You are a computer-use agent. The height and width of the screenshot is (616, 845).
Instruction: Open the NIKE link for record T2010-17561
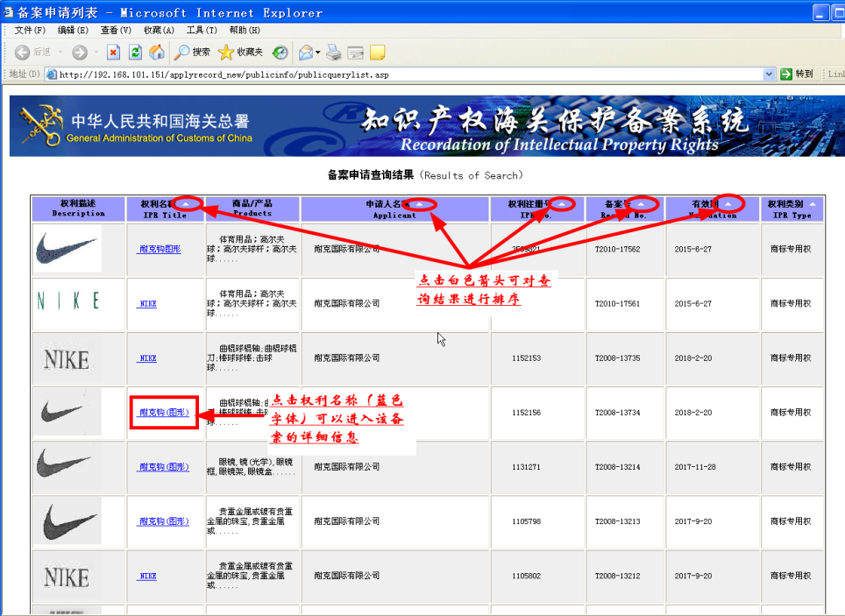click(x=147, y=303)
